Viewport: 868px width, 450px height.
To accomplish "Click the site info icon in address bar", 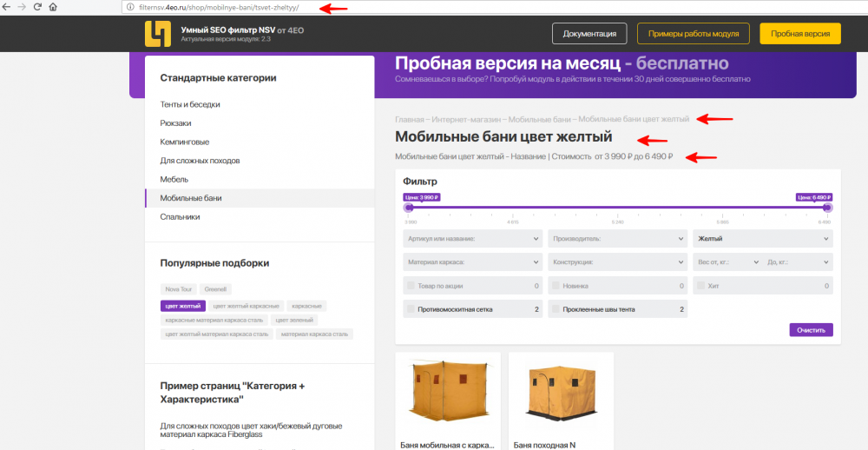I will point(130,7).
